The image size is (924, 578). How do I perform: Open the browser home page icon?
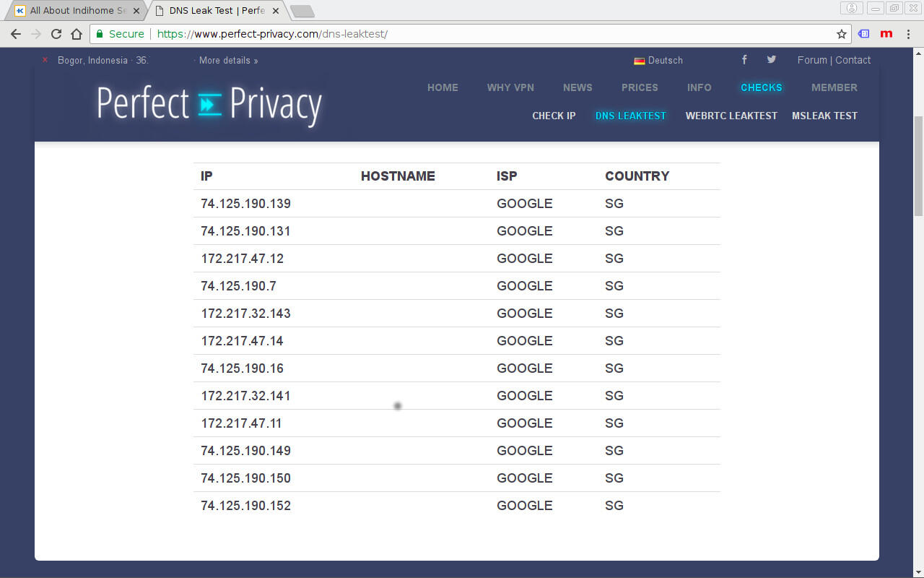point(77,34)
